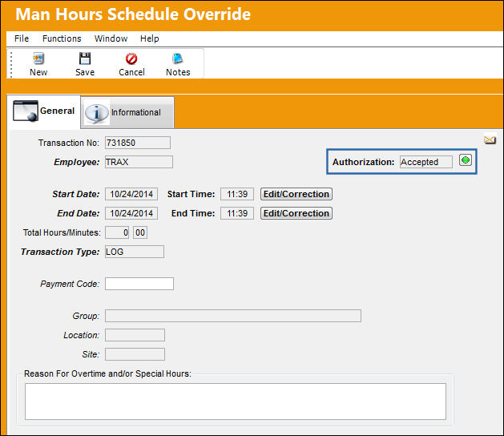504x436 pixels.
Task: Open the Window menu
Action: (111, 38)
